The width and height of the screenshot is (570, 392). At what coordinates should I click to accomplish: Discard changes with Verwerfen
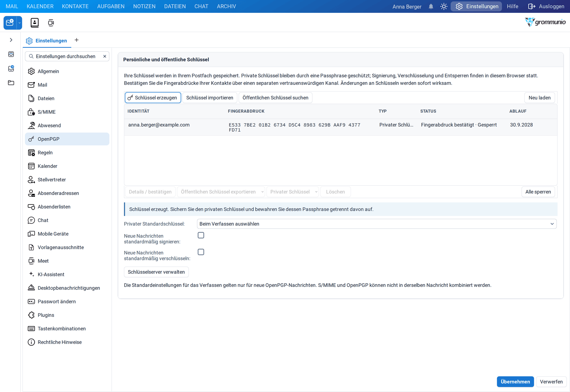click(x=551, y=382)
